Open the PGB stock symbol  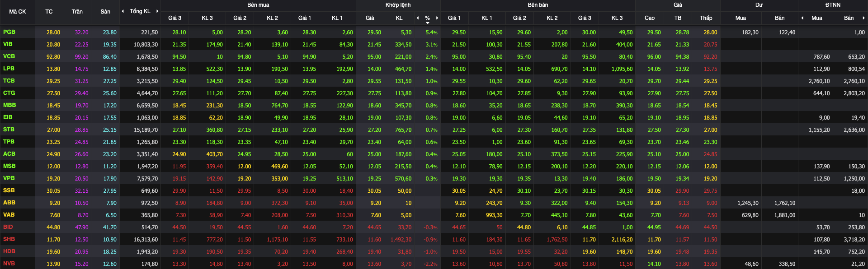(x=9, y=32)
